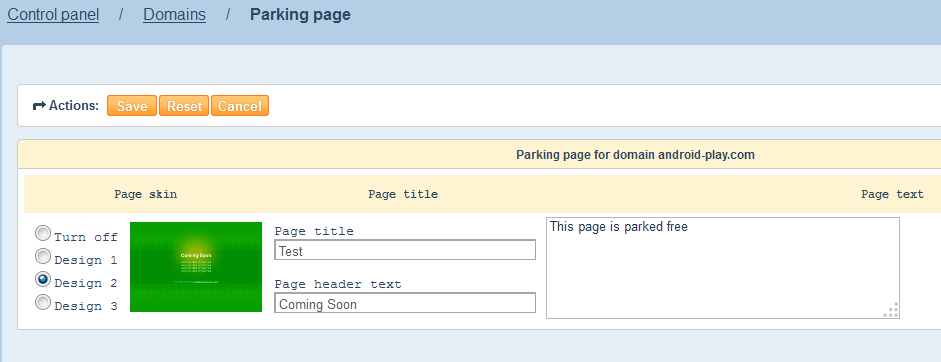This screenshot has width=941, height=362.
Task: Click the green Coming Soon skin preview
Action: tap(196, 267)
